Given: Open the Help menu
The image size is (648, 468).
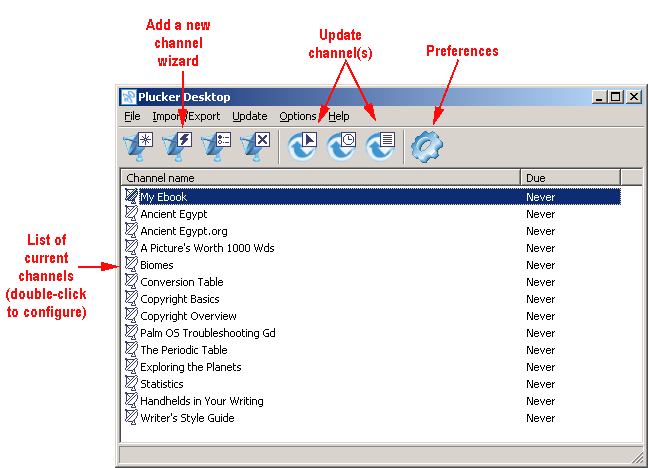Looking at the screenshot, I should point(338,117).
